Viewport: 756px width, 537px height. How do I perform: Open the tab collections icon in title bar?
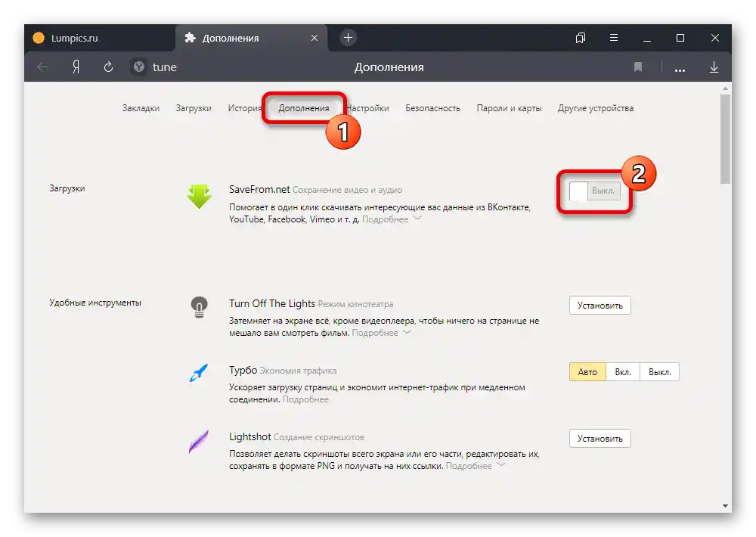[x=581, y=38]
